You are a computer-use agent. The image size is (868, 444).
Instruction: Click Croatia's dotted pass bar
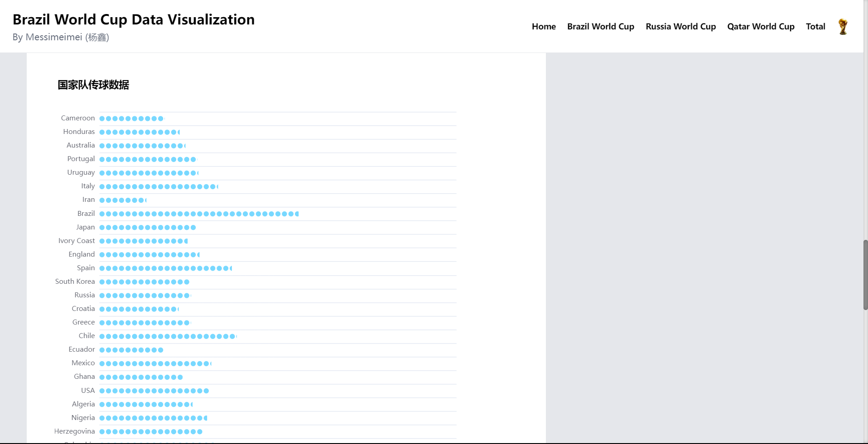click(x=139, y=309)
